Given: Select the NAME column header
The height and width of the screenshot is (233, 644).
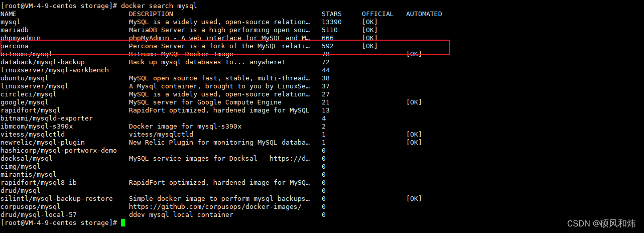Looking at the screenshot, I should tap(9, 14).
